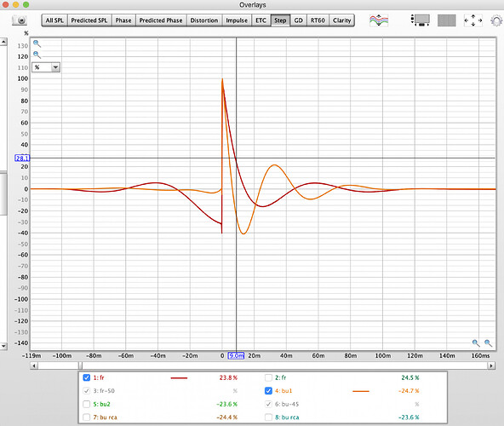Select the All SPL button
Viewport: 504px width, 426px height.
coord(54,20)
